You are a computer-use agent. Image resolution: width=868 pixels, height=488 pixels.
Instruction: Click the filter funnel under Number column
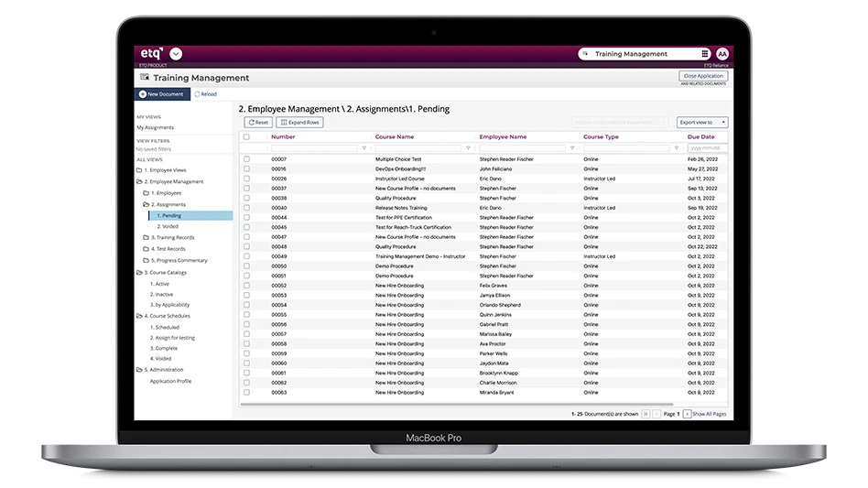pyautogui.click(x=363, y=147)
